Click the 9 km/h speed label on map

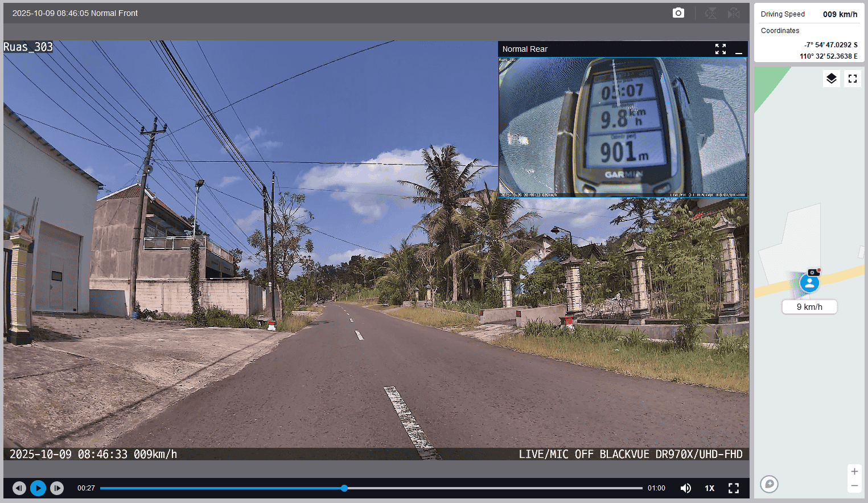(x=809, y=307)
